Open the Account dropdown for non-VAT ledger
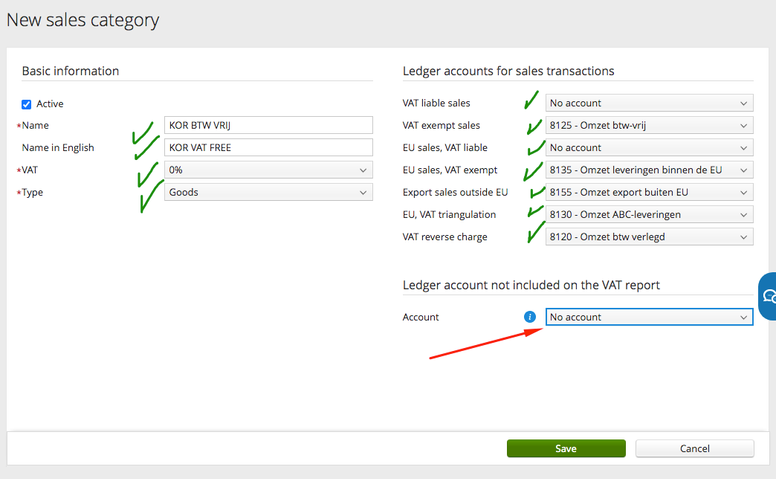 pos(649,317)
